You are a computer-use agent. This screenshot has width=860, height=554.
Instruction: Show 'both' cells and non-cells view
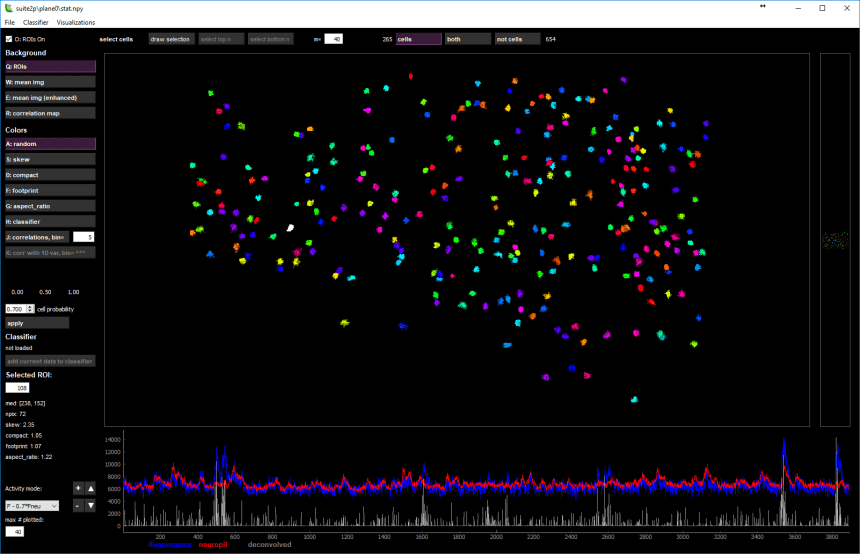pyautogui.click(x=467, y=39)
